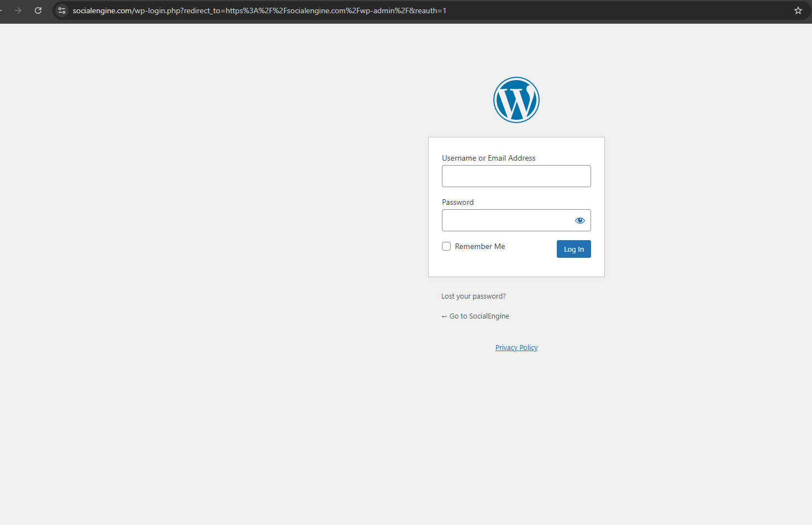The image size is (812, 525).
Task: Open the Lost your password link
Action: tap(473, 296)
